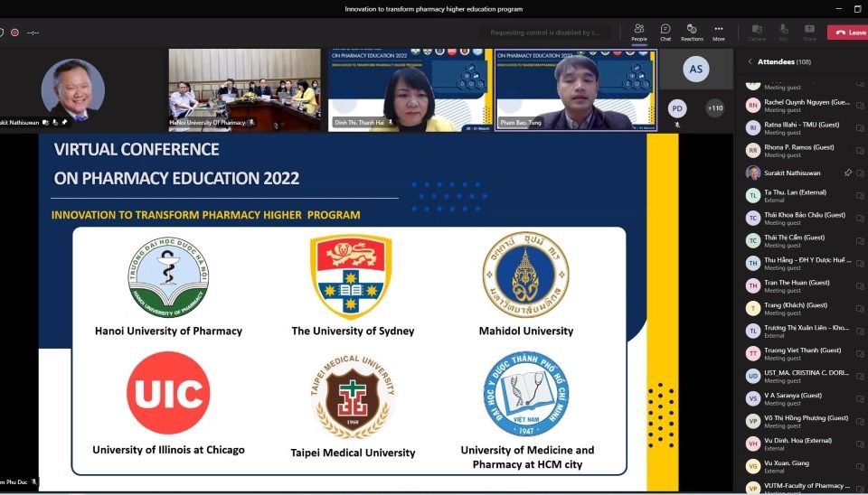
Task: Click muted mic icon on HaNoi University tile
Action: click(x=250, y=123)
